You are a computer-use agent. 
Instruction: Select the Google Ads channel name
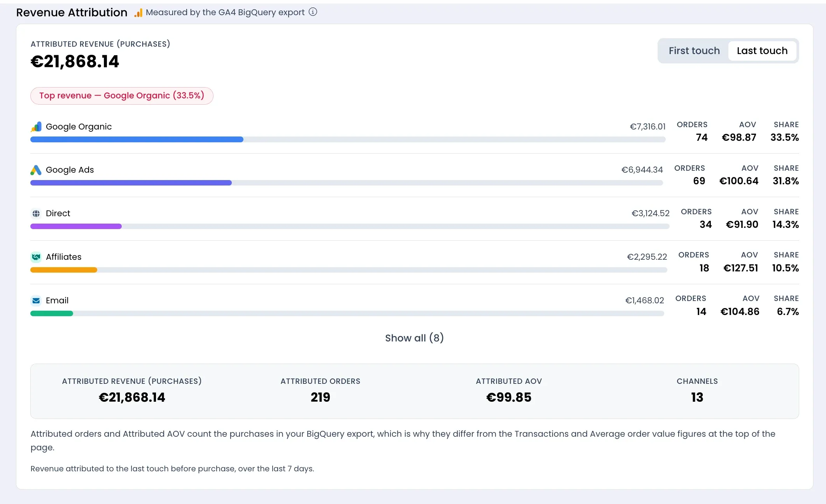click(x=70, y=170)
